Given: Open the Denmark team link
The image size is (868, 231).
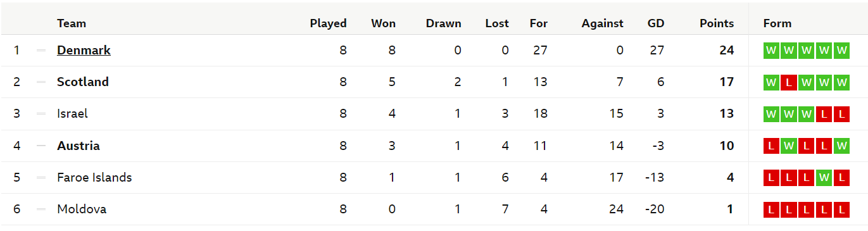Looking at the screenshot, I should point(84,50).
